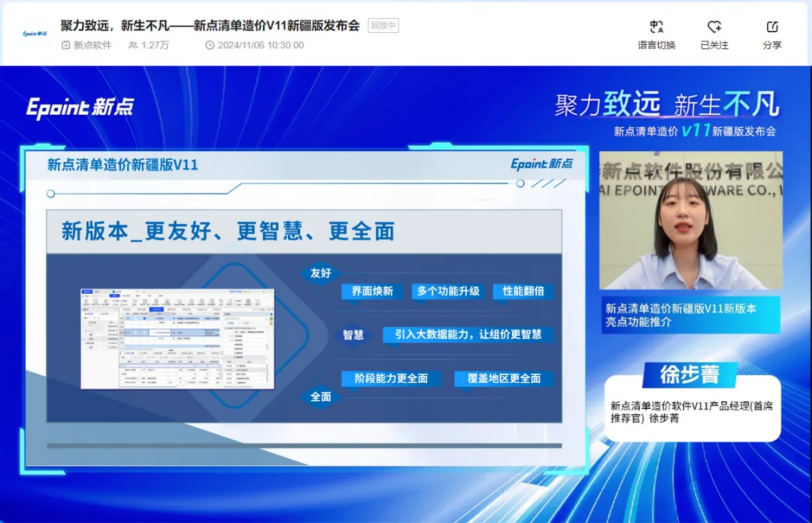Click the 覆盖地区更全面 tag on slide

504,379
